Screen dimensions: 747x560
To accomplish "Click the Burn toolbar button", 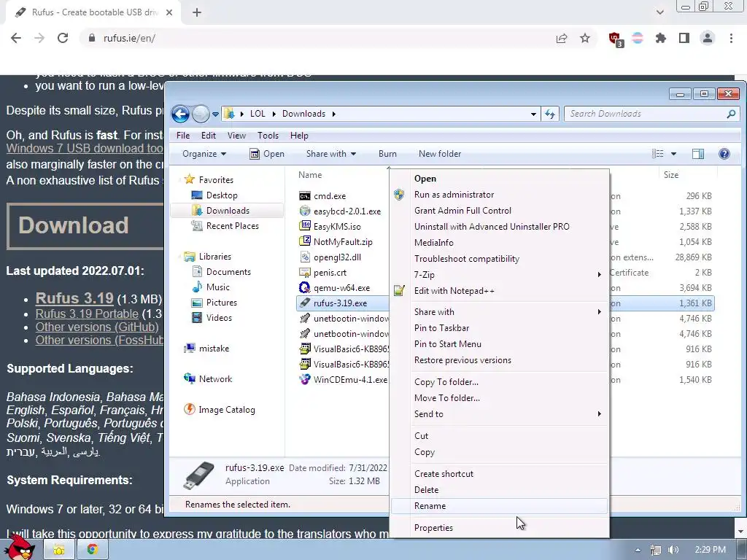I will pos(387,154).
